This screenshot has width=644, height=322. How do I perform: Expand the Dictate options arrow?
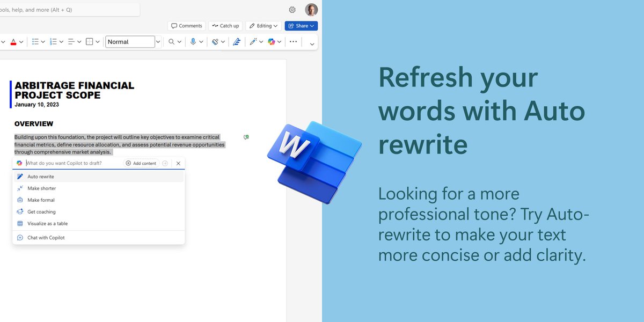[x=201, y=41]
